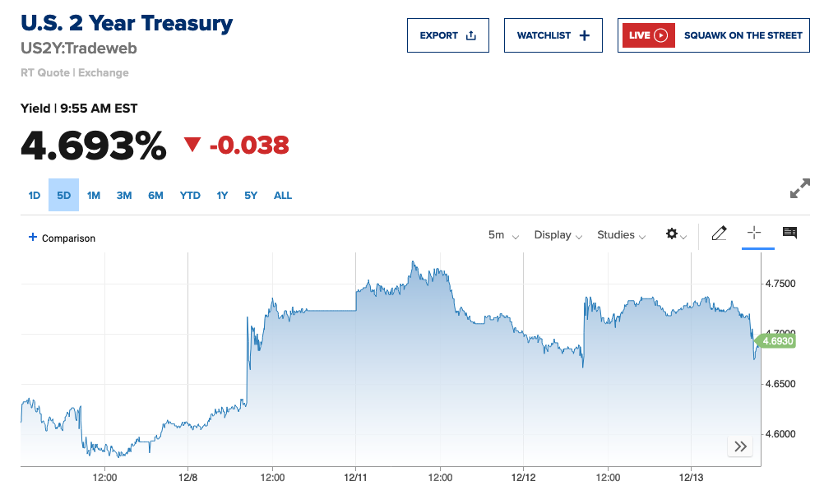Open the chart notes/comment icon
824x504 pixels.
789,234
